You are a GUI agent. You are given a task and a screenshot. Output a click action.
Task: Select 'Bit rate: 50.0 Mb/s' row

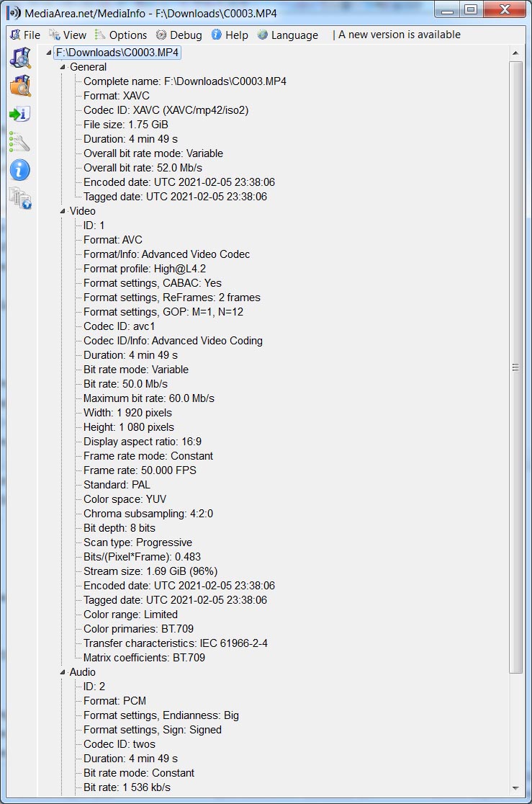(125, 384)
